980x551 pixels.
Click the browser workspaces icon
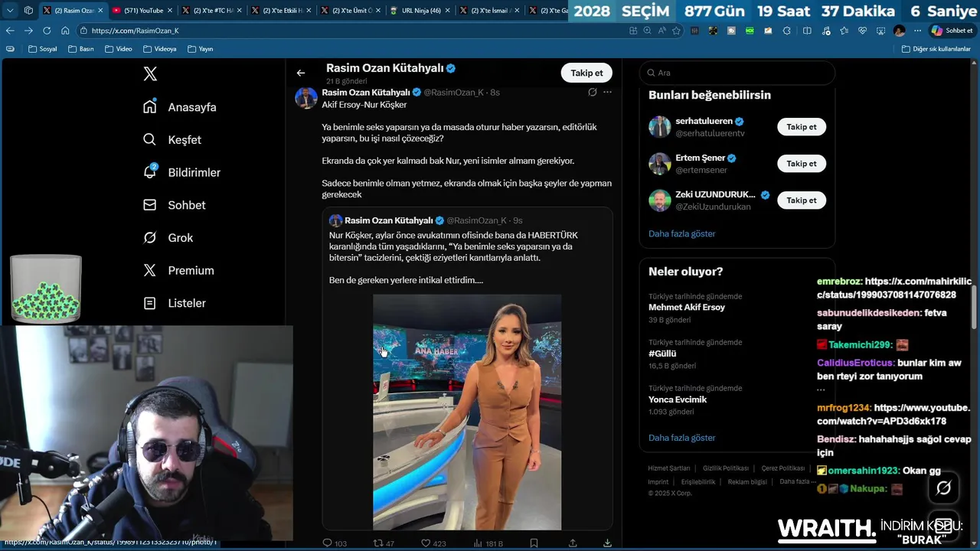28,11
